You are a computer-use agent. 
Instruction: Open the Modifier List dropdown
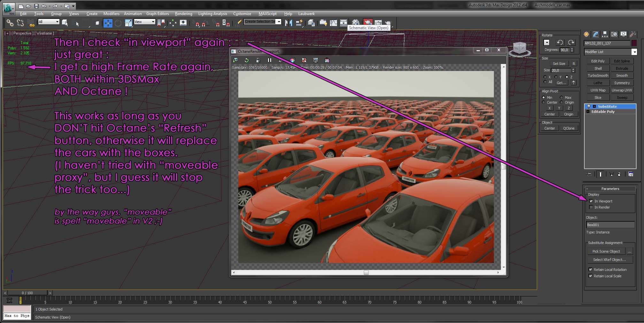click(634, 52)
